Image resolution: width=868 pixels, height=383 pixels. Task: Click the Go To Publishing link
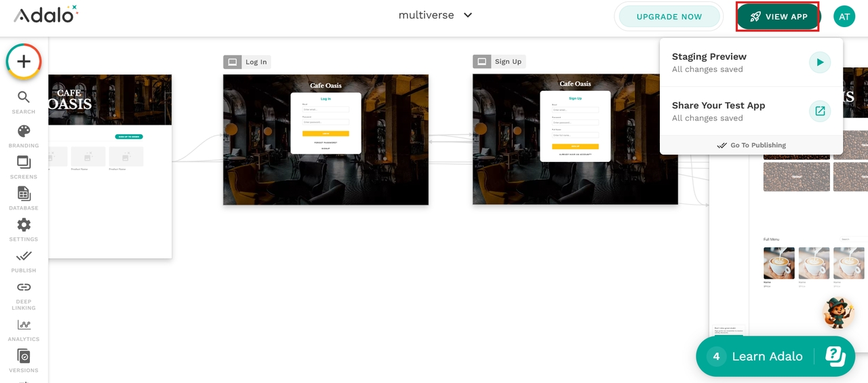[751, 145]
